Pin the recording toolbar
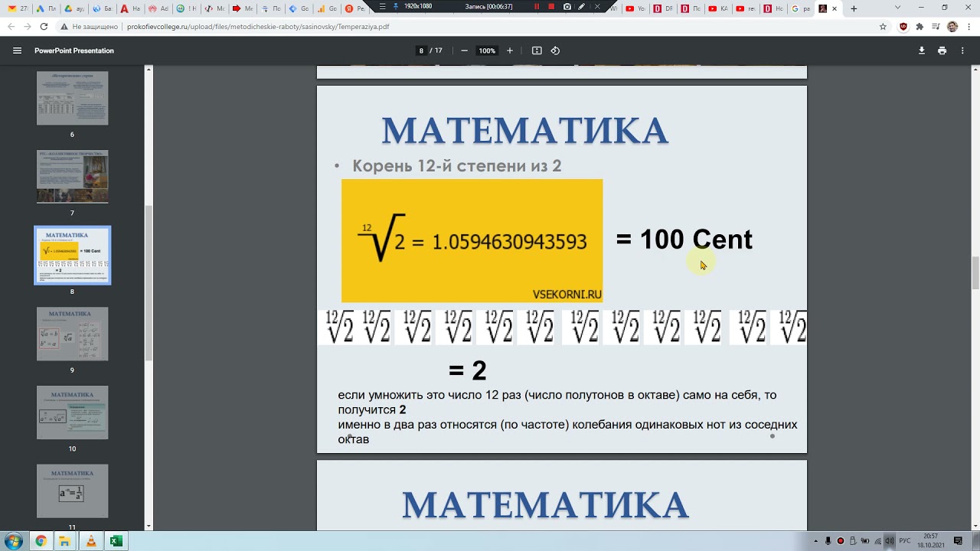980x551 pixels. [396, 6]
